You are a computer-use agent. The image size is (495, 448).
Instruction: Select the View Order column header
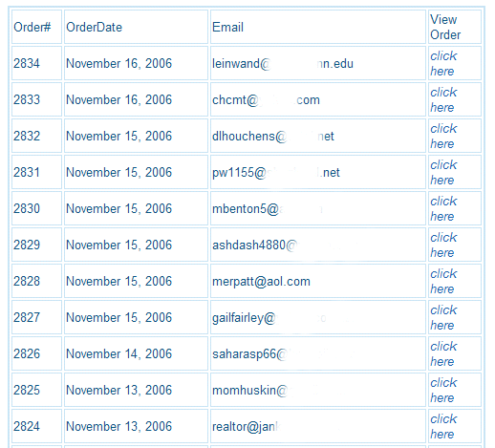(455, 27)
